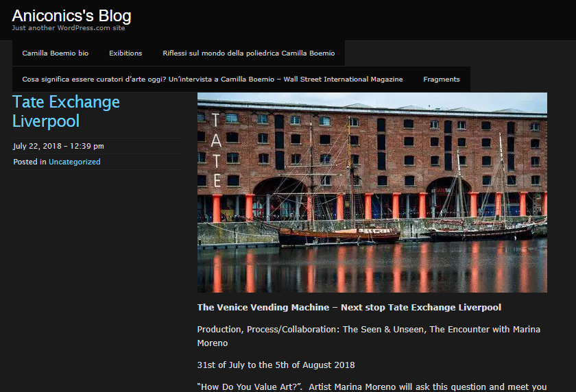576x392 pixels.
Task: Click the 'Production, Process/Collaboration' paragraph
Action: [368, 336]
